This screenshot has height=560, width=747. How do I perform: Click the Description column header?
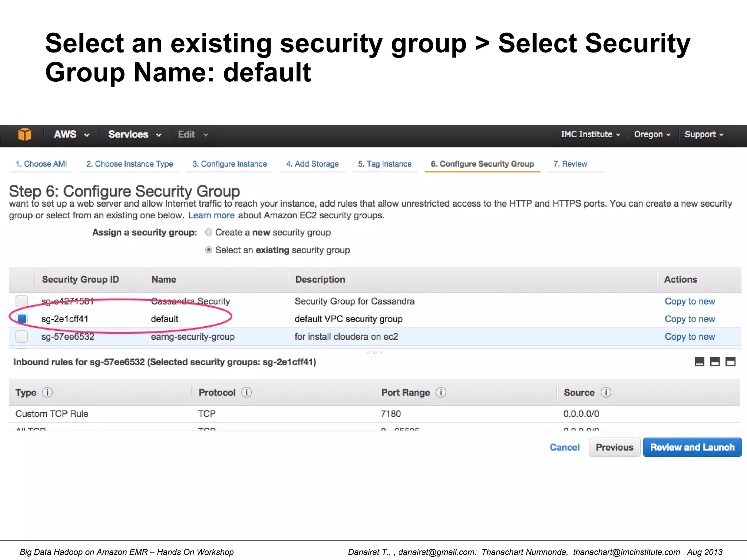point(320,280)
